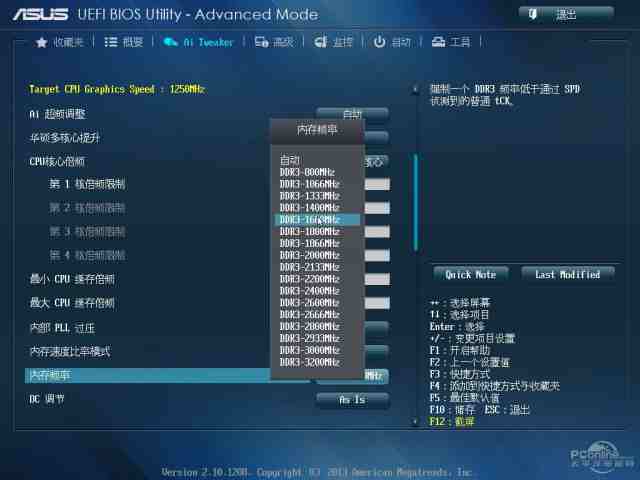Click the settings list vertical scrollbar

pyautogui.click(x=416, y=202)
